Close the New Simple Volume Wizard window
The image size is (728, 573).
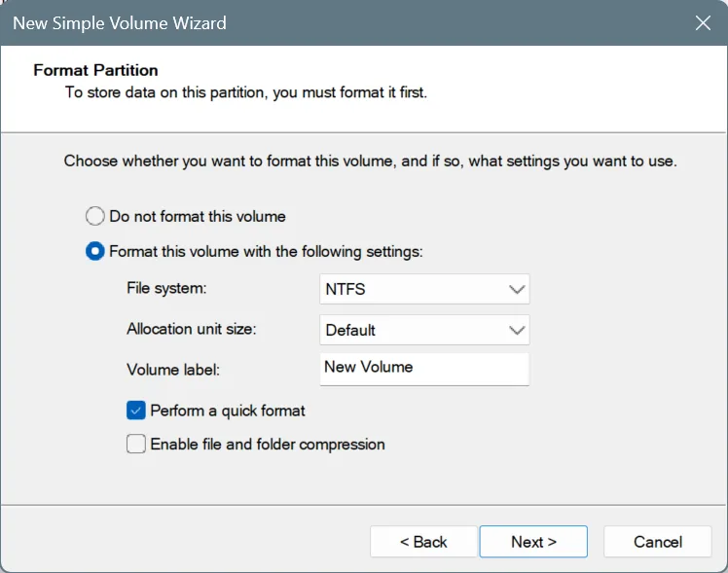[x=703, y=22]
